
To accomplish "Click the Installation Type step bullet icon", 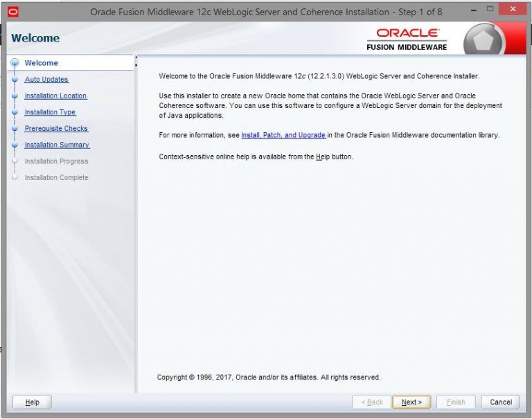I will pyautogui.click(x=14, y=112).
